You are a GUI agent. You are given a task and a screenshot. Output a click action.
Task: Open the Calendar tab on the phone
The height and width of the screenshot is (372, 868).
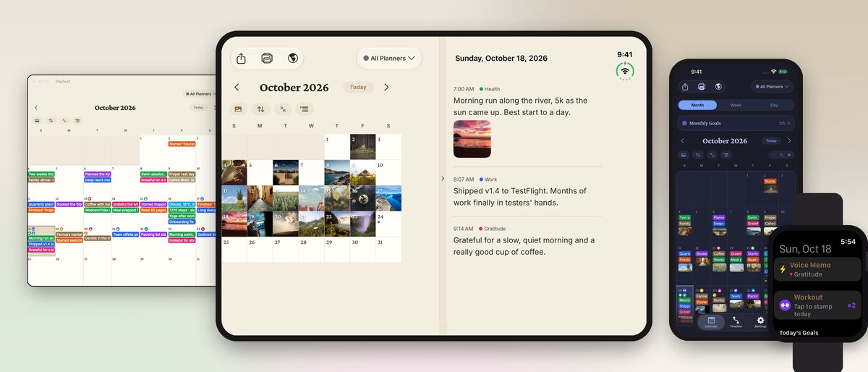tap(711, 322)
